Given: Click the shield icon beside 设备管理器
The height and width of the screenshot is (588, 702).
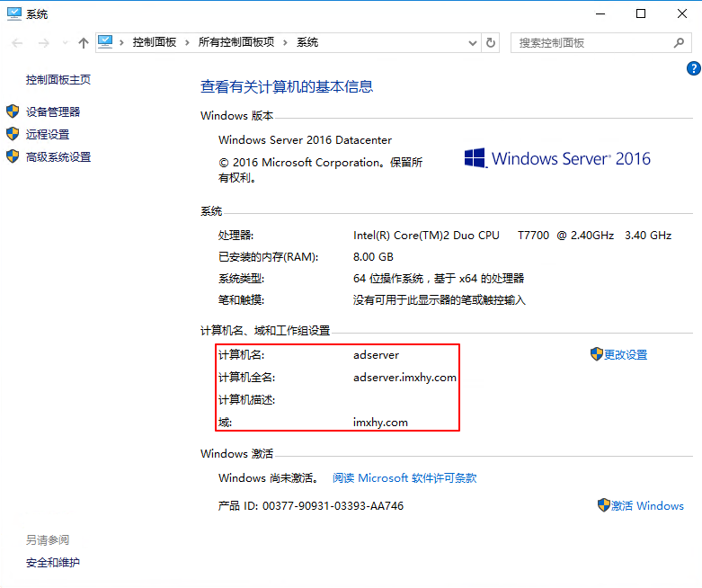Looking at the screenshot, I should point(13,111).
